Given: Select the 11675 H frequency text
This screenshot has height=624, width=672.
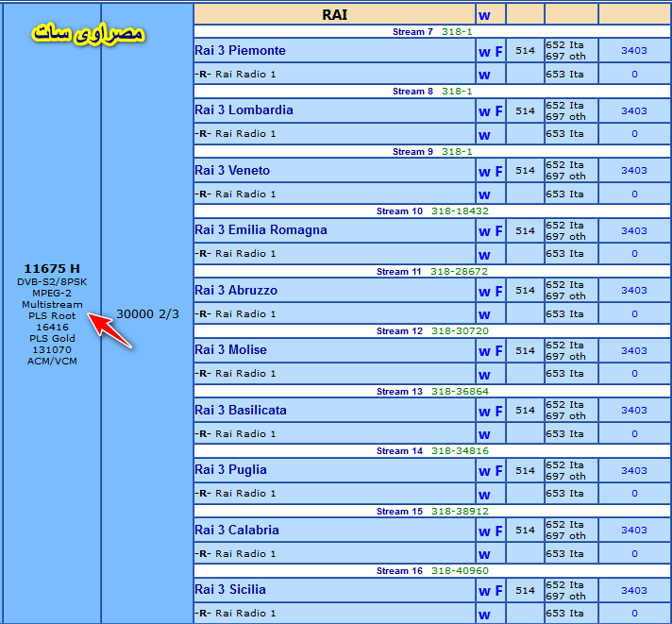Looking at the screenshot, I should [x=52, y=269].
